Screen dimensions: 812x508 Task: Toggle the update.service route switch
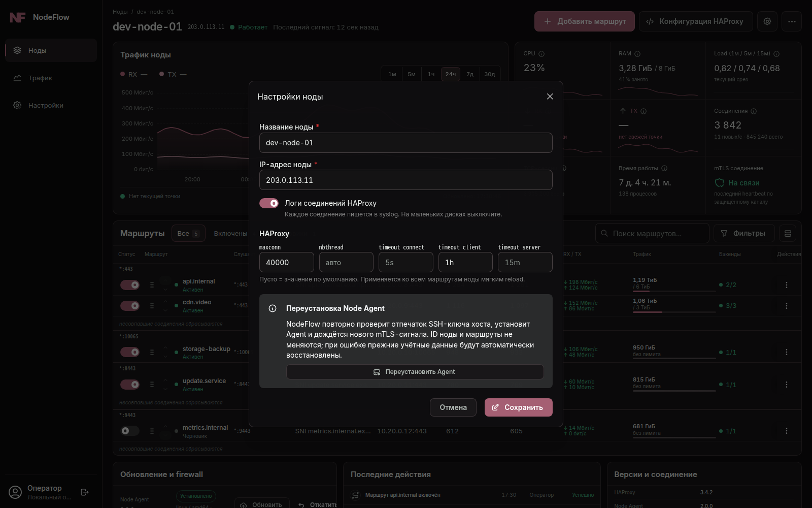[130, 385]
